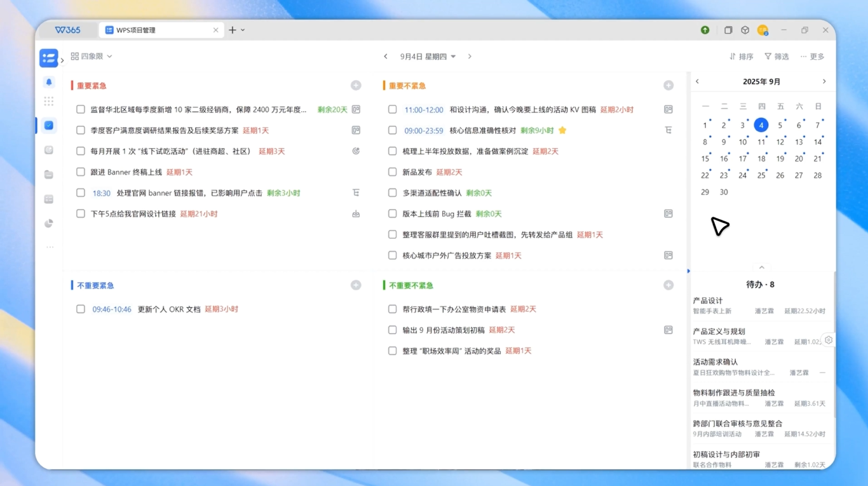Add a task to 不重要不紧急 quadrant
Image resolution: width=868 pixels, height=486 pixels.
point(668,286)
